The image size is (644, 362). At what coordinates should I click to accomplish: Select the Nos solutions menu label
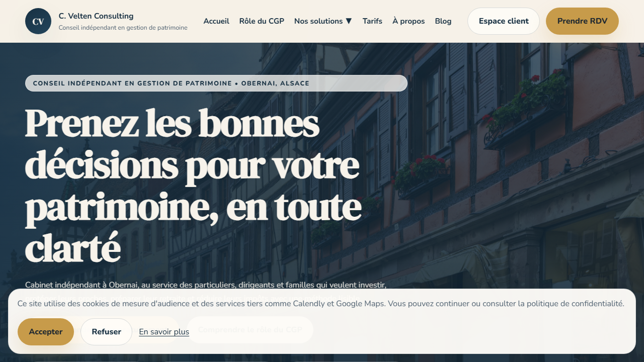click(x=318, y=21)
